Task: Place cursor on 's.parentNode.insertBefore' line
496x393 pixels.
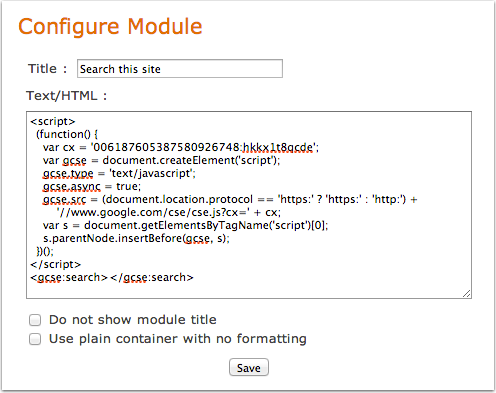Action: pyautogui.click(x=136, y=238)
